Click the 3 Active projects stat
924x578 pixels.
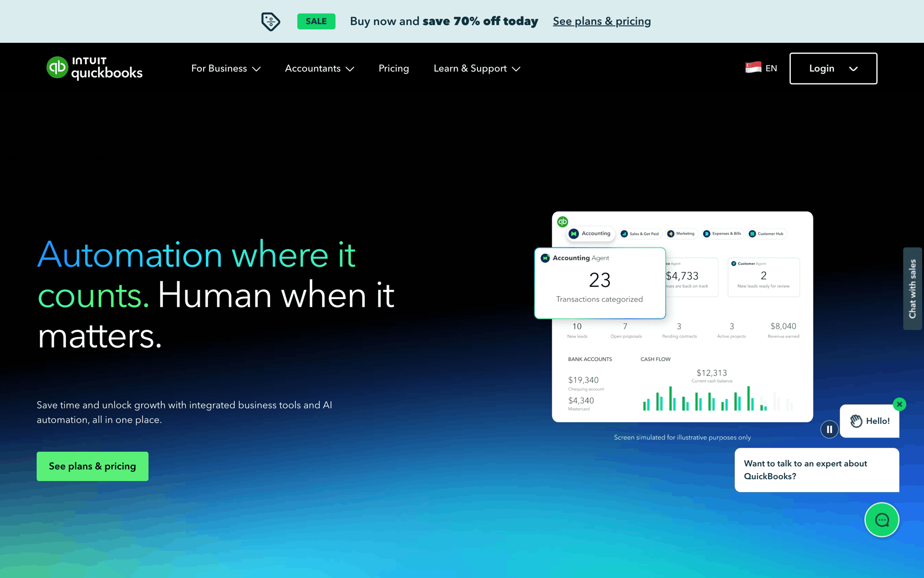(731, 330)
